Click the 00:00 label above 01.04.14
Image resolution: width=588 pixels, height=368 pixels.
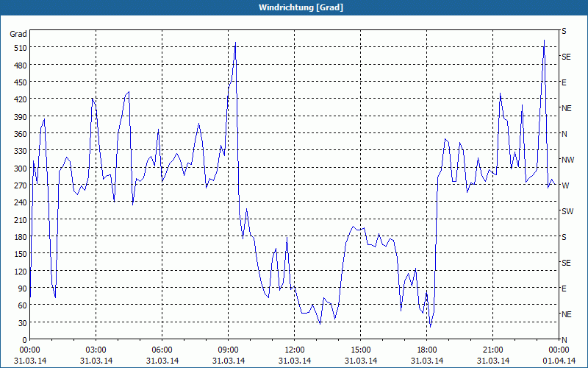[x=559, y=350]
